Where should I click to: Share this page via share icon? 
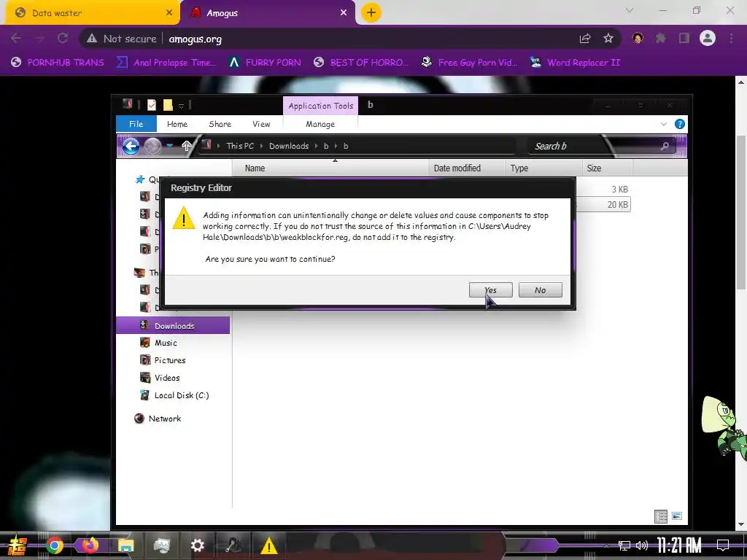(x=585, y=39)
